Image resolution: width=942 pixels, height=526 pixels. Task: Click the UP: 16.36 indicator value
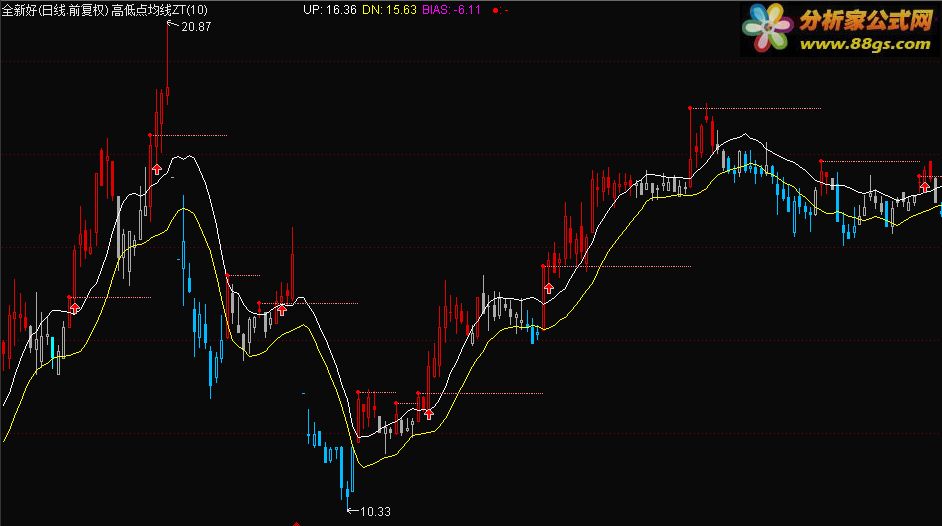click(x=329, y=10)
